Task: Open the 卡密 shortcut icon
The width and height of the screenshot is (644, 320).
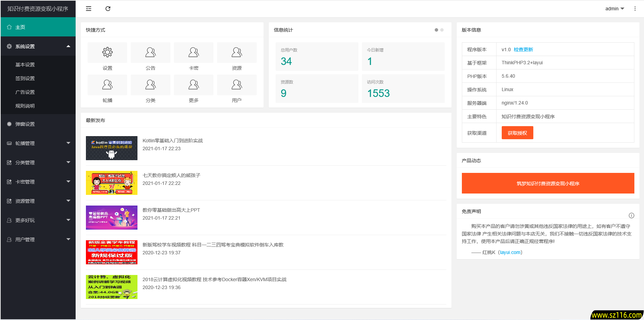Action: (x=193, y=53)
